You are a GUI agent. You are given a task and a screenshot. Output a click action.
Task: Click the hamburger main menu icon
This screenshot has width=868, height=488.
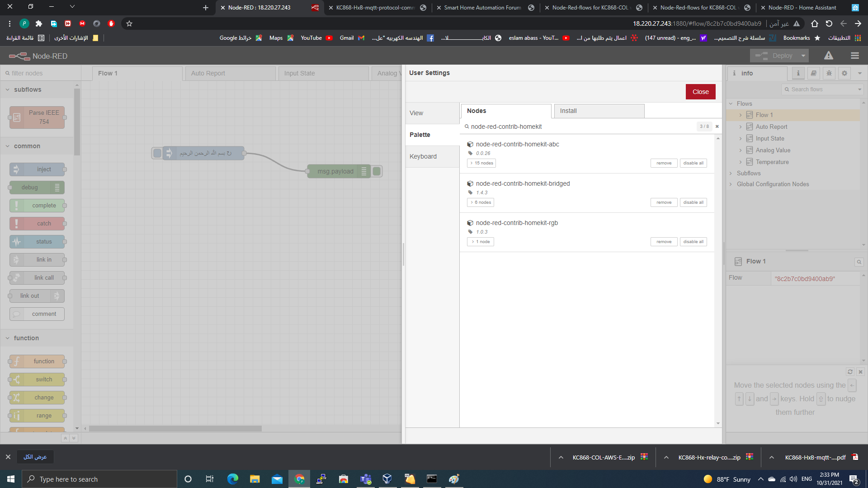tap(854, 56)
